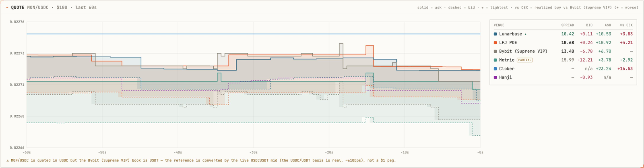This screenshot has height=168, width=644.
Task: Click the QUOTE panel title
Action: (18, 8)
